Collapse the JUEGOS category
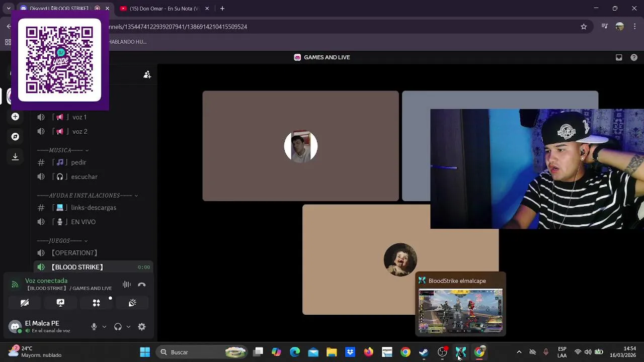Viewport: 644px width, 362px height. point(62,241)
